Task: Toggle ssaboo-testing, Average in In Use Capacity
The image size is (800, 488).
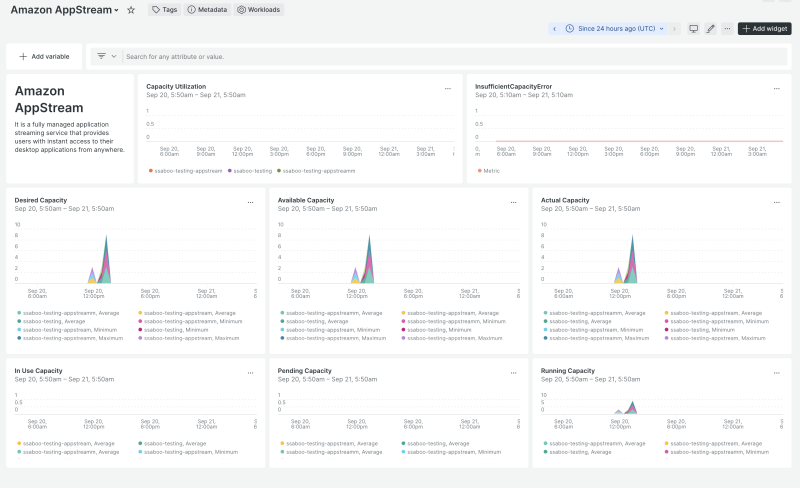Action: point(172,444)
